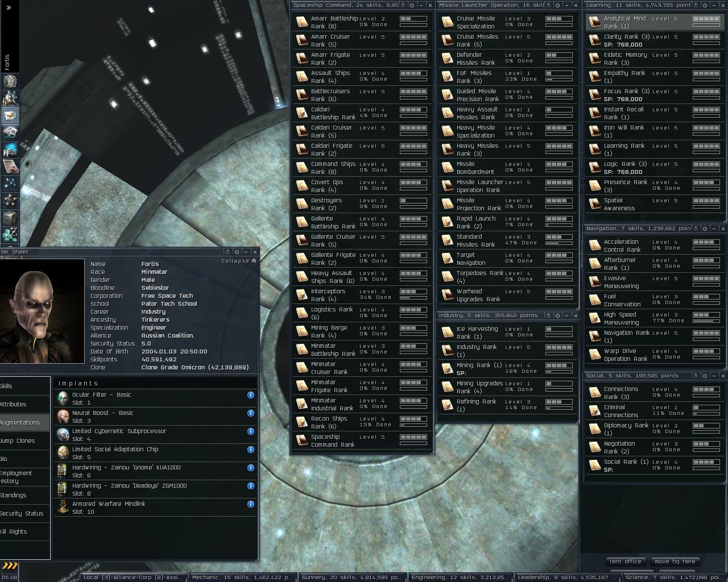Screen dimensions: 728x582
Task: Expand the sidebar with the double arrow
Action: click(9, 8)
